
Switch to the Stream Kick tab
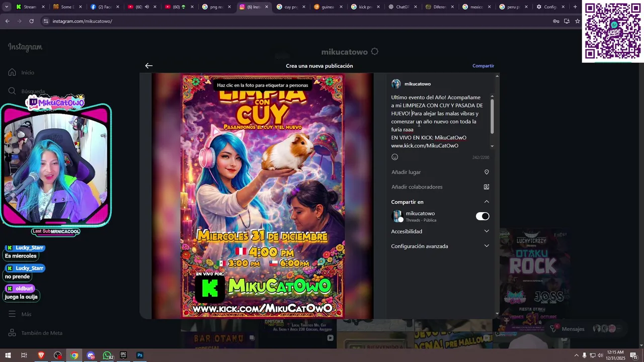tap(30, 7)
